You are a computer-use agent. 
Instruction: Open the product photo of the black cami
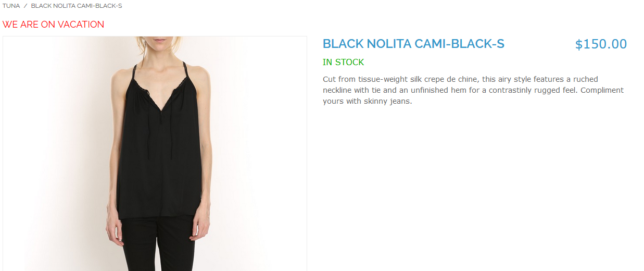[x=155, y=154]
